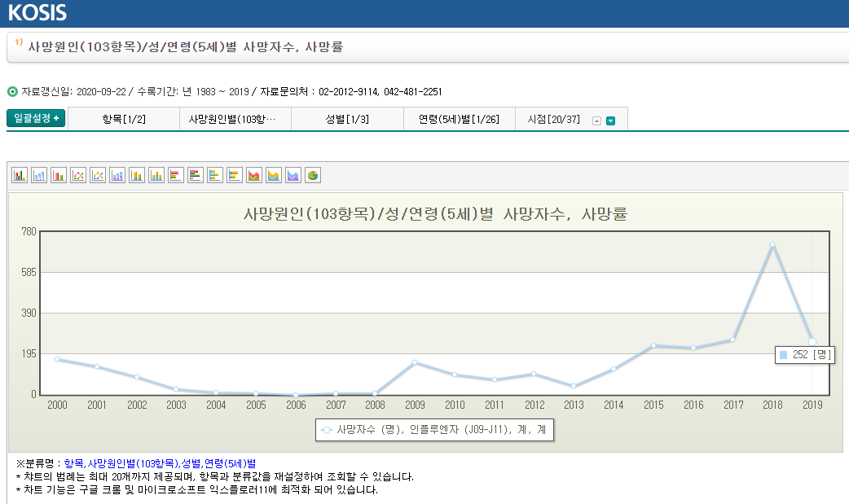Select the line chart with markers icon
The image size is (849, 504).
pyautogui.click(x=77, y=174)
